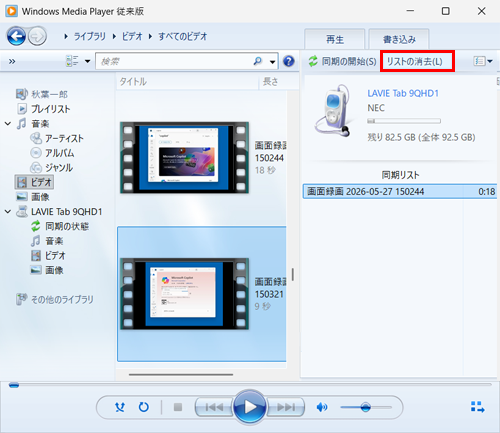
Task: Select 画像 under the library
Action: tap(33, 197)
